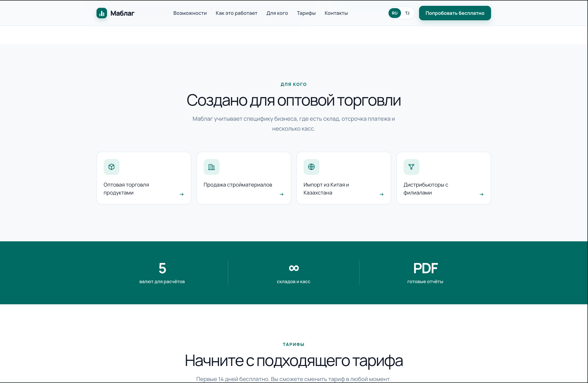This screenshot has width=588, height=383.
Task: Click arrow on Оптовая торговля продуктами card
Action: (181, 194)
